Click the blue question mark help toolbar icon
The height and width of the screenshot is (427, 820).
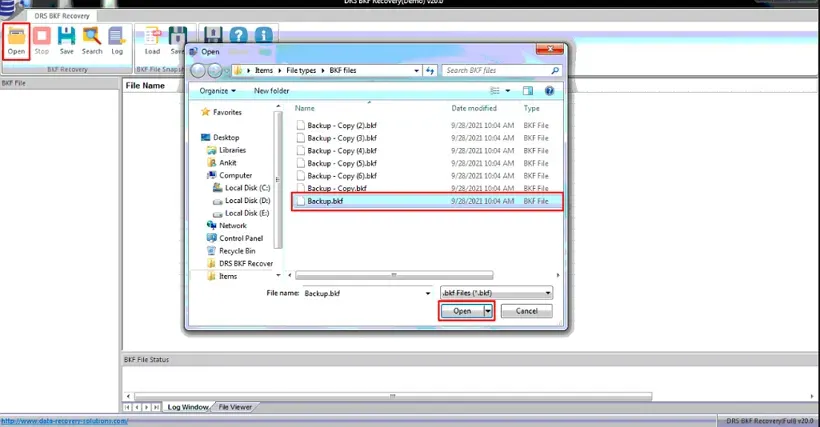(238, 35)
